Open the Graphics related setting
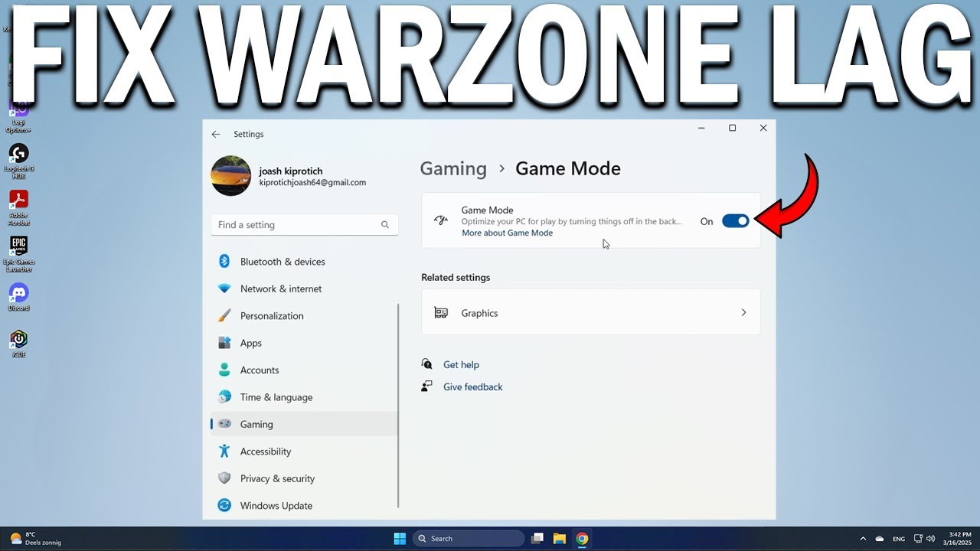 (x=590, y=312)
